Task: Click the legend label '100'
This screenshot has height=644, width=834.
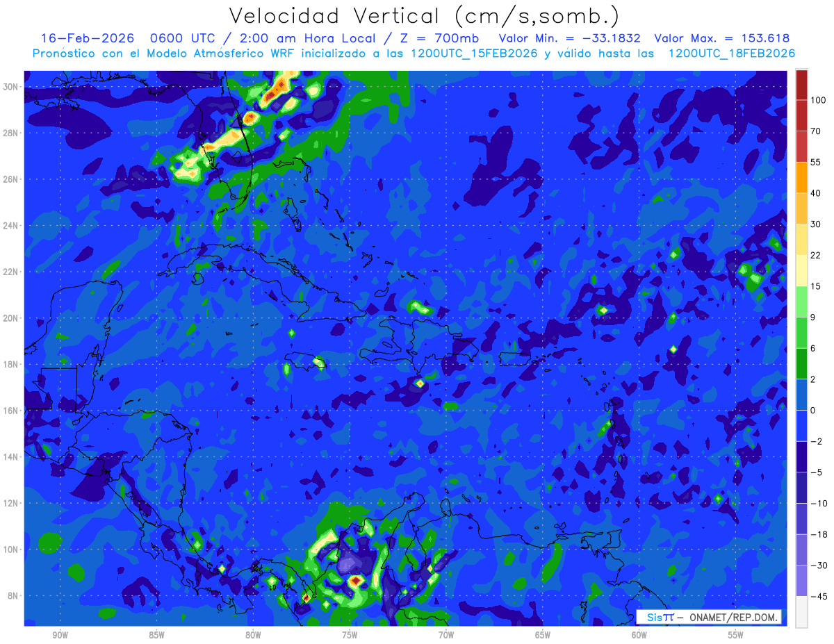Action: coord(818,100)
